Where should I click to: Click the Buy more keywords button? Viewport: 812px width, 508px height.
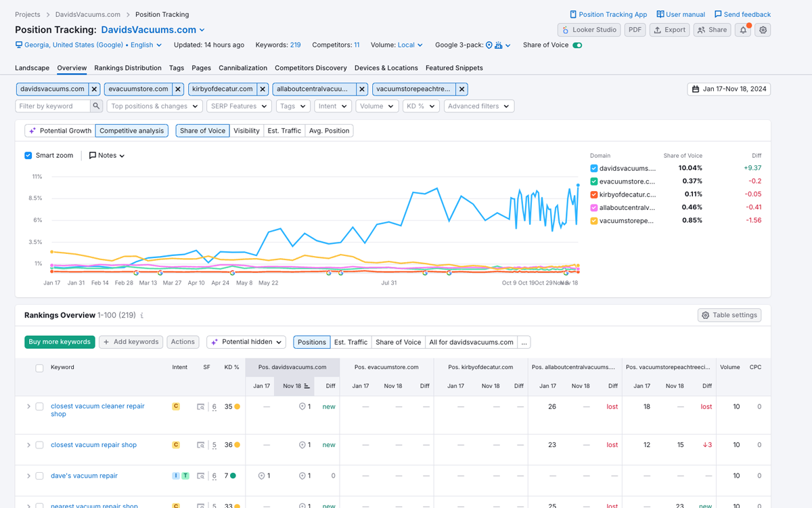coord(60,342)
